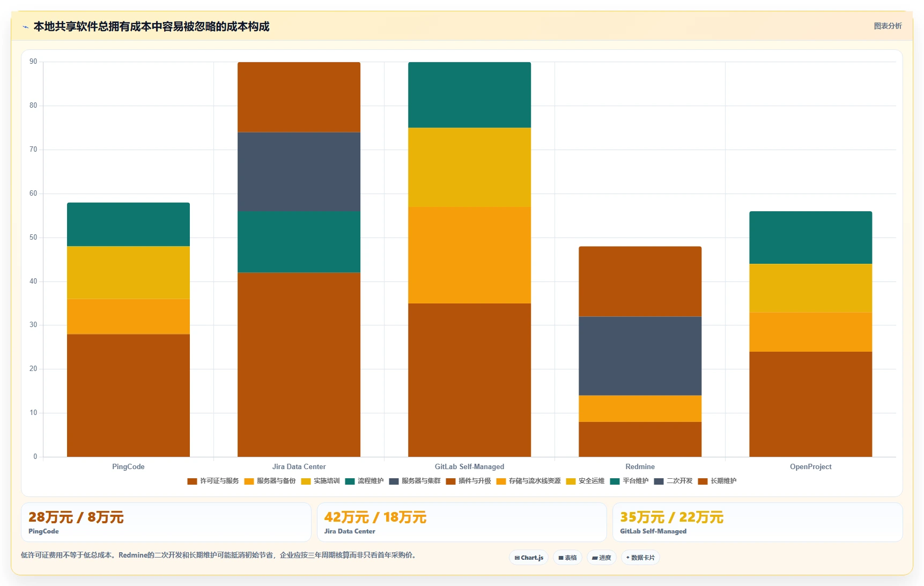Screen dimensions: 924x586
Task: Click GitLab Self-Managed's yellow segment
Action: [x=469, y=167]
